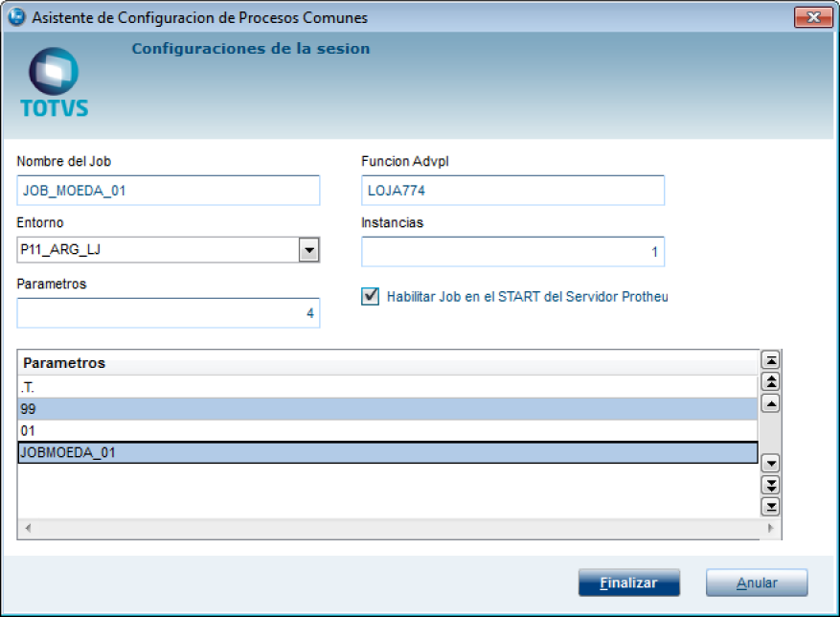
Task: Click the jump-to-bottom arrow beside the parameters list
Action: [x=769, y=506]
